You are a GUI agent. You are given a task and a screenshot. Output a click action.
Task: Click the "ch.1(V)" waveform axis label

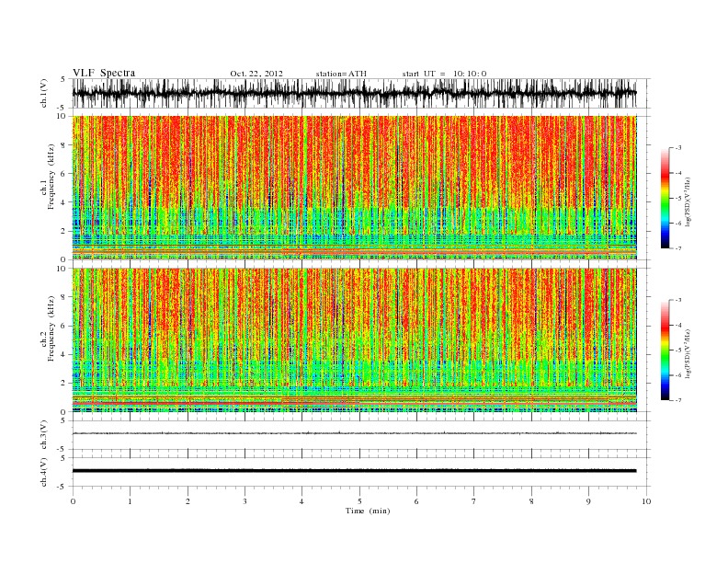(44, 93)
